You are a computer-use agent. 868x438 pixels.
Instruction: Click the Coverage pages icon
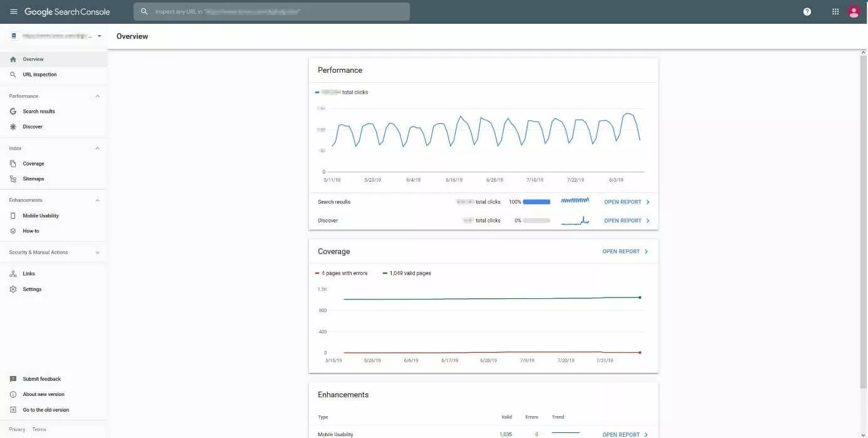pos(13,164)
